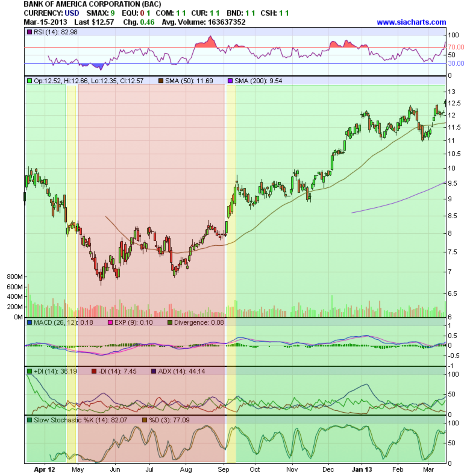Viewport: 470px width, 476px height.
Task: Click the Bank of America Corporation (BAC) title
Action: coord(92,4)
